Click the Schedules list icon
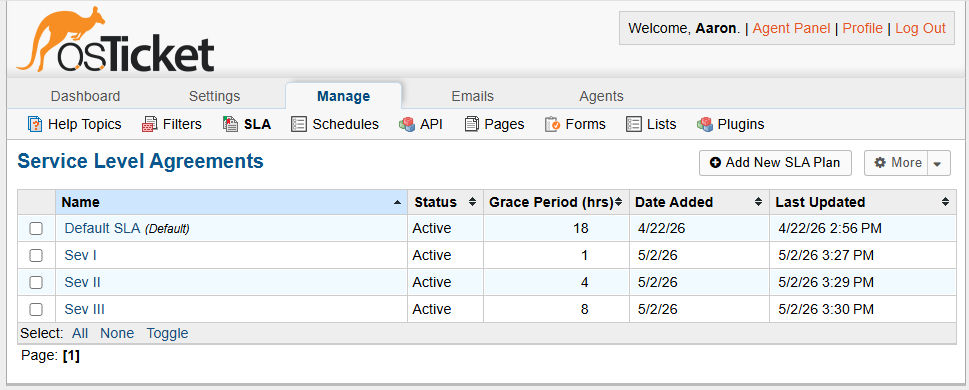This screenshot has height=390, width=969. point(298,124)
